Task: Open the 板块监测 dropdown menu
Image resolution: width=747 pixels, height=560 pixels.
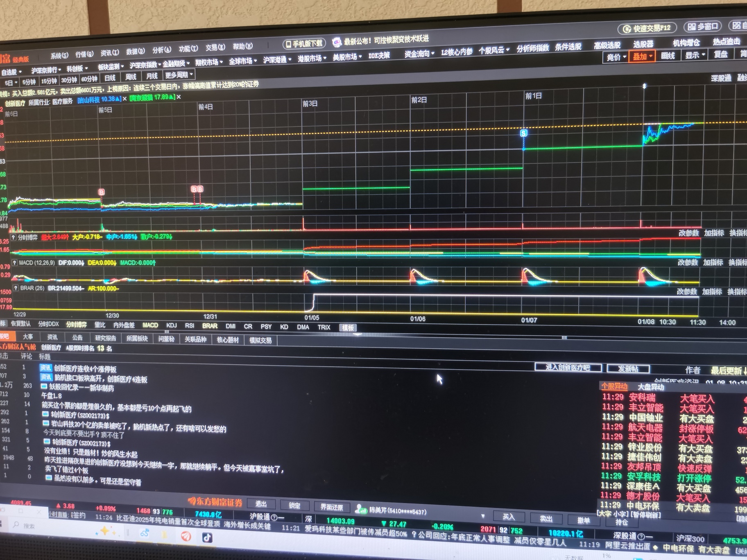Action: pos(111,67)
